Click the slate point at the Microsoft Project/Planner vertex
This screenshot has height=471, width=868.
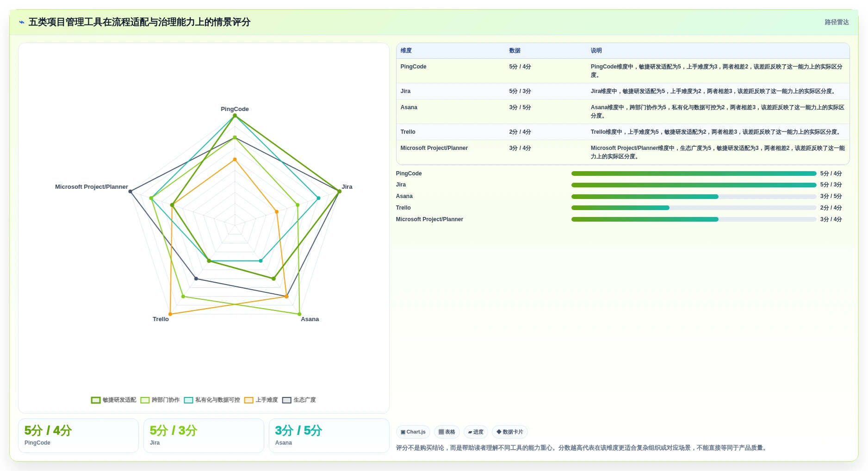point(130,192)
